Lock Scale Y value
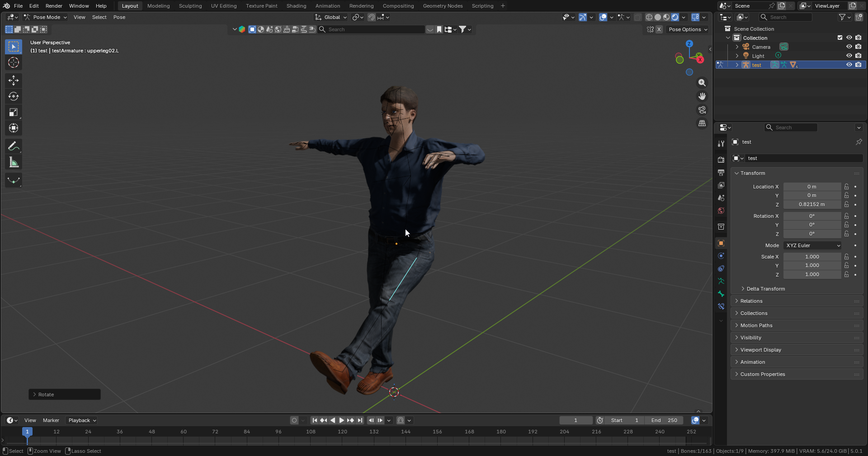868x456 pixels. click(846, 265)
